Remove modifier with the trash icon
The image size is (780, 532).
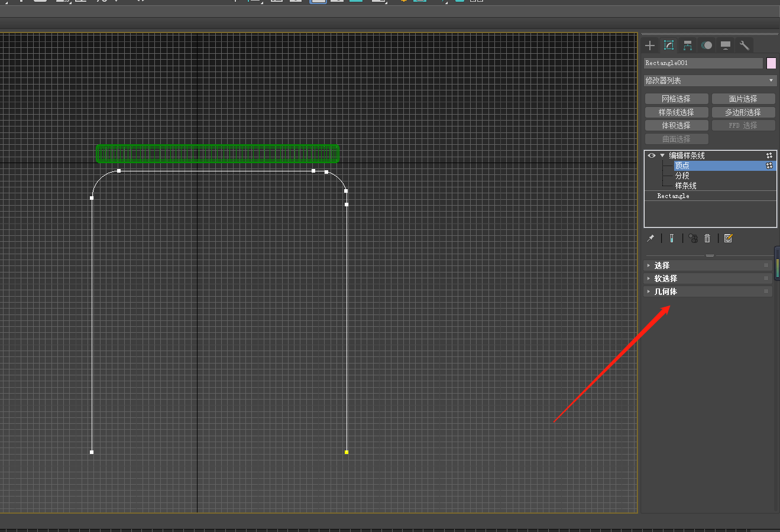click(x=707, y=238)
